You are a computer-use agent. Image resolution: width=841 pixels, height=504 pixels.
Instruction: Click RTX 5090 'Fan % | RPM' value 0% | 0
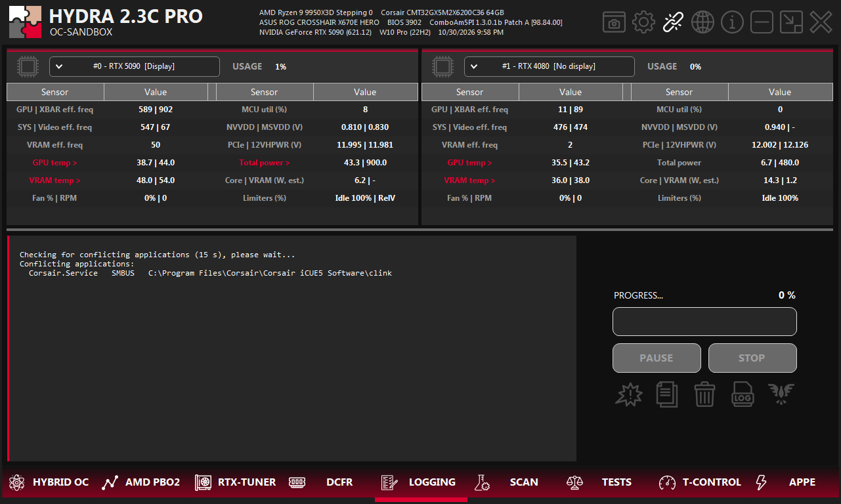tap(156, 198)
